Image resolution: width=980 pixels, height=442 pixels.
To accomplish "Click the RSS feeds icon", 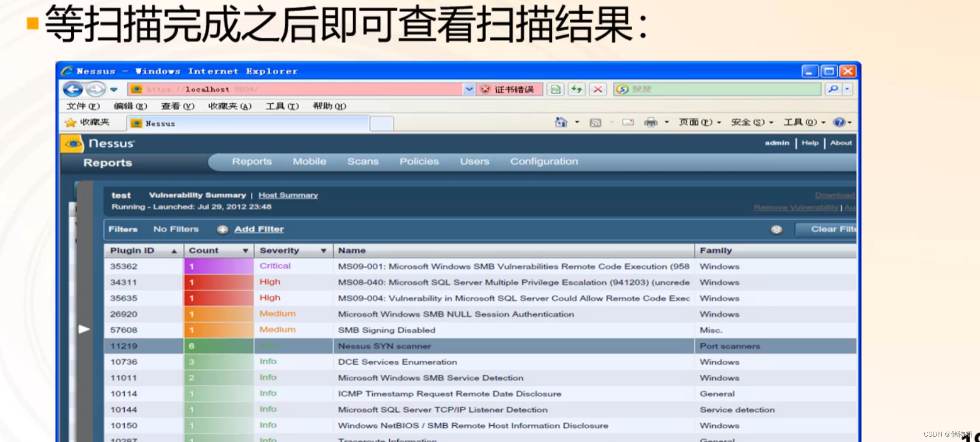I will click(595, 123).
